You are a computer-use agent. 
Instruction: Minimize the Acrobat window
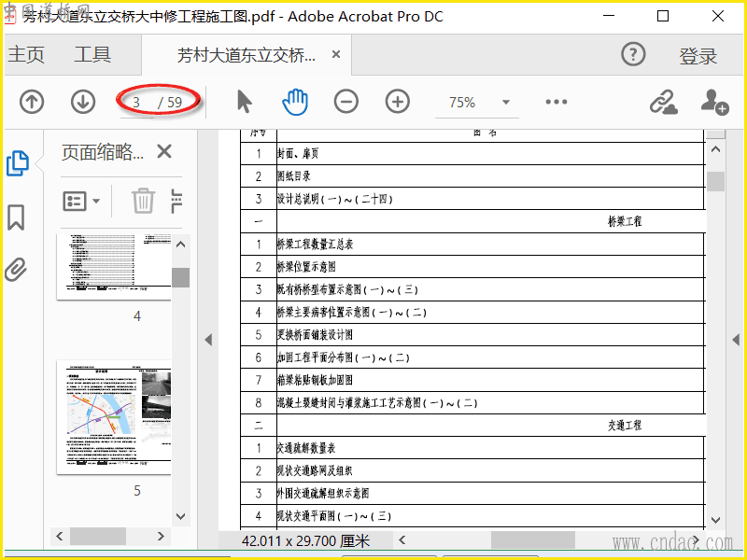609,16
